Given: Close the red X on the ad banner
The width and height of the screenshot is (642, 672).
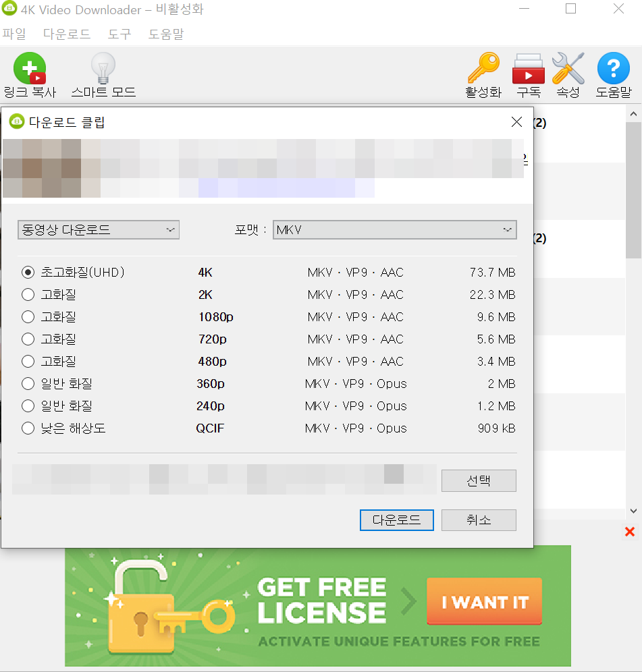Looking at the screenshot, I should tap(630, 532).
